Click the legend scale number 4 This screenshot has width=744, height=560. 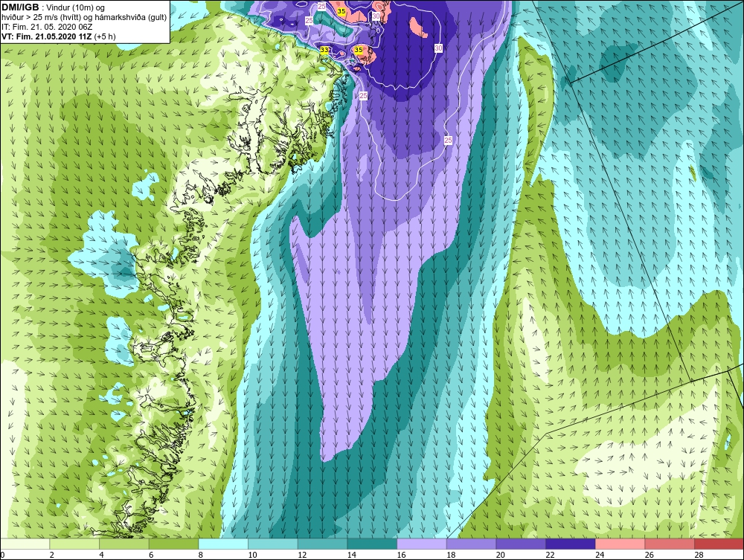[x=101, y=555]
